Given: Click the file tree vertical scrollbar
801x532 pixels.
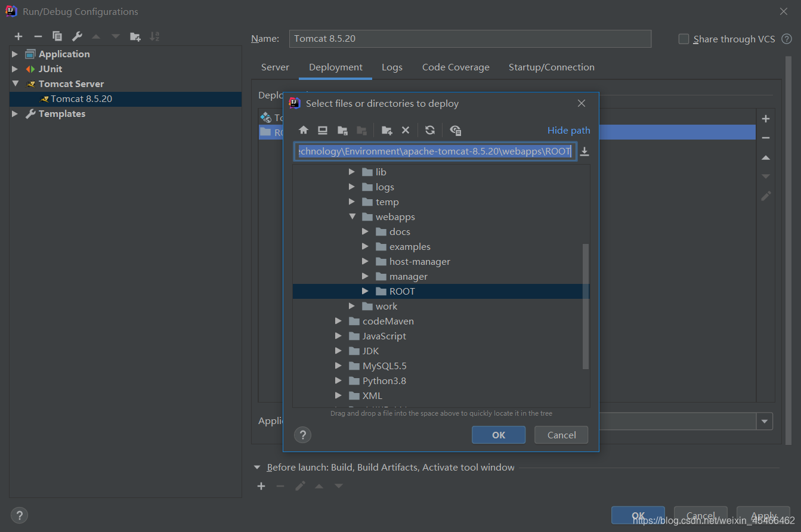Looking at the screenshot, I should tap(586, 307).
